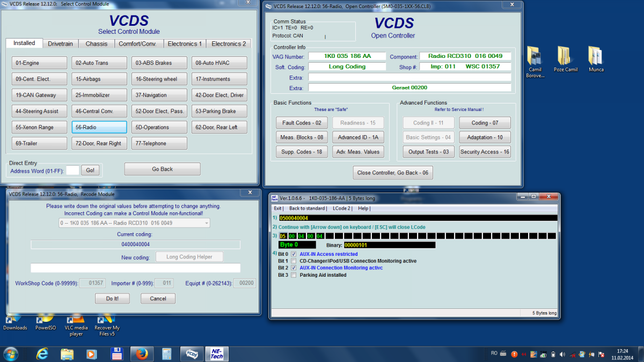Click the Coding - 07 button

click(485, 123)
